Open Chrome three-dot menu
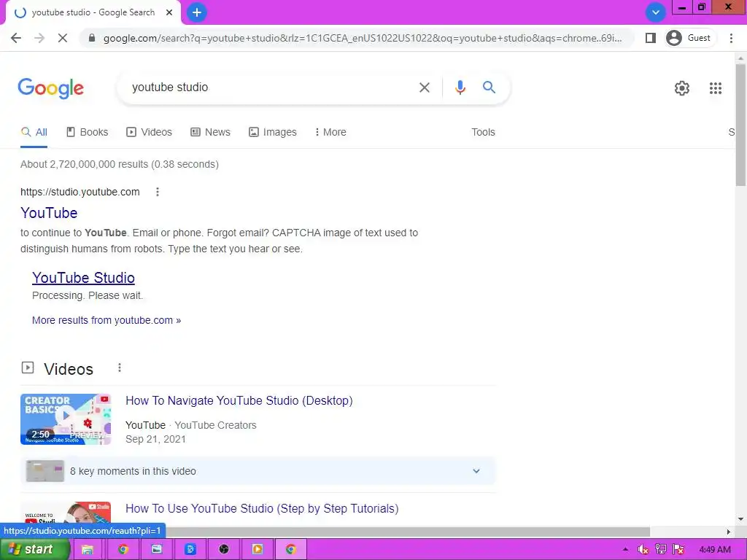This screenshot has width=747, height=560. pos(731,38)
